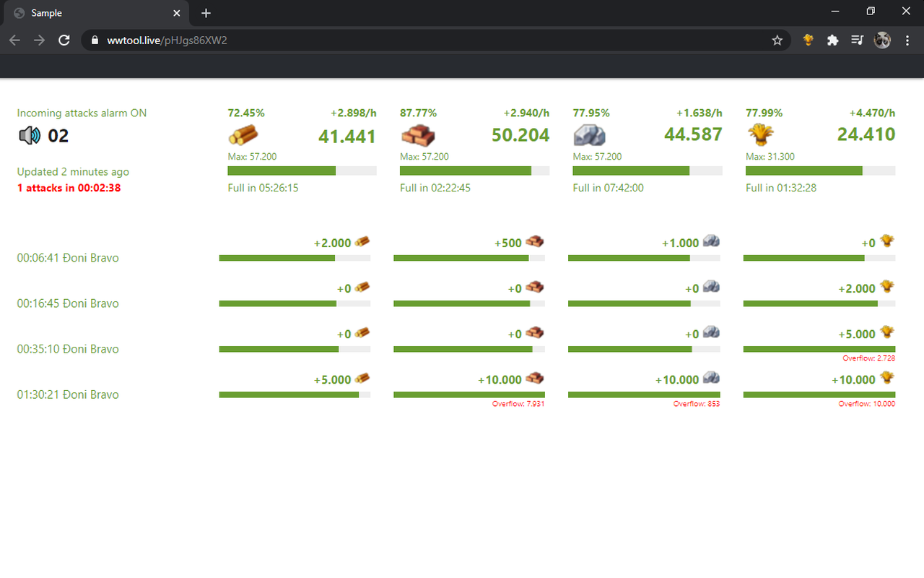Select the Sample browser tab
The image size is (924, 578).
[x=95, y=13]
